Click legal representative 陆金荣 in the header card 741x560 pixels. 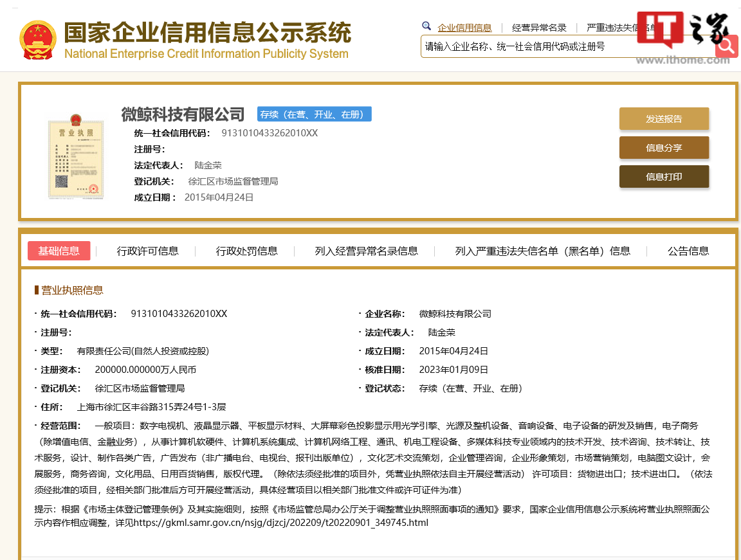point(208,165)
